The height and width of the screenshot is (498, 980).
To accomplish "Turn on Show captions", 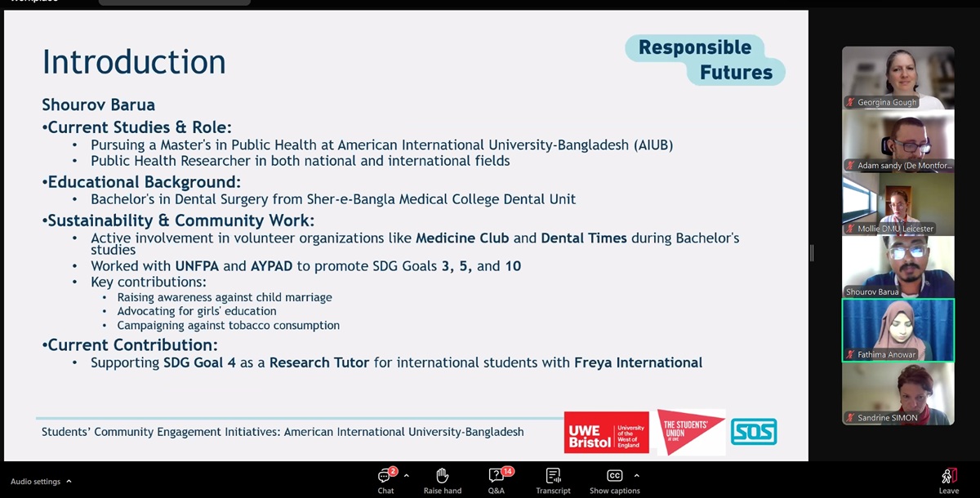I will (x=614, y=480).
